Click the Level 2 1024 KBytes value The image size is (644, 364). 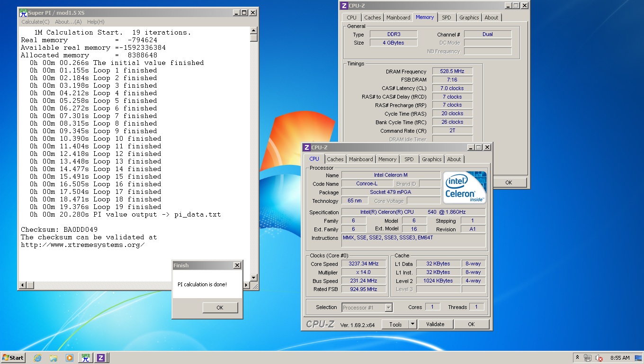pyautogui.click(x=438, y=281)
